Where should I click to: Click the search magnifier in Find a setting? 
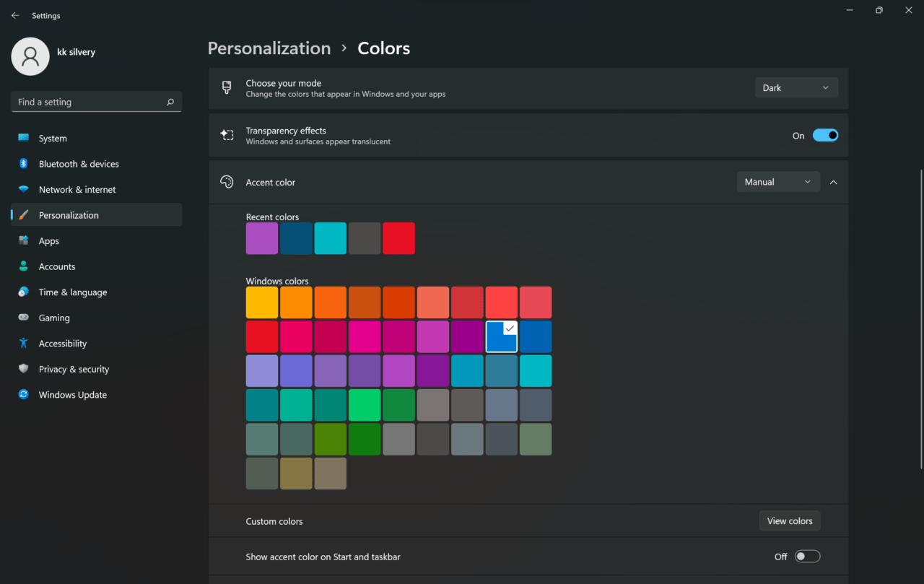point(170,102)
